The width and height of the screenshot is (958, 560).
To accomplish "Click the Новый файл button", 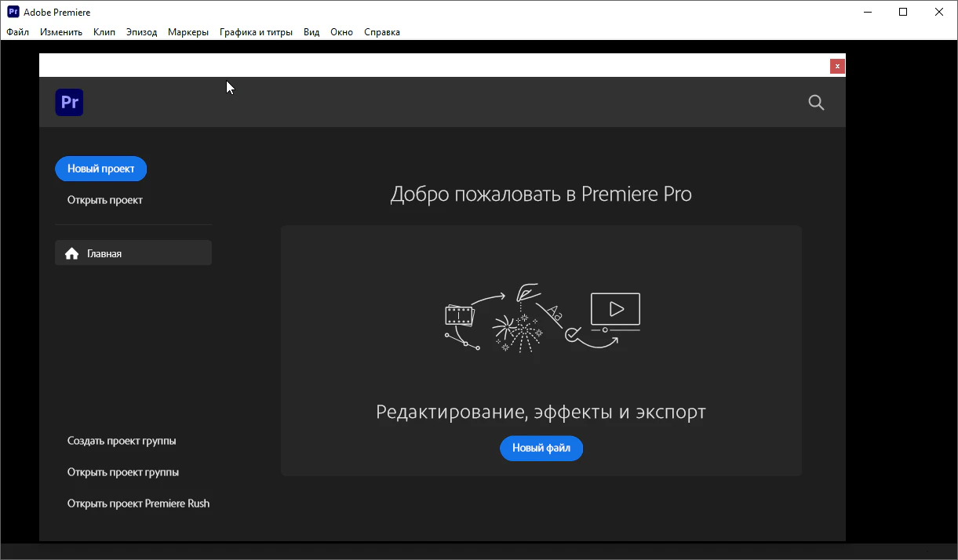I will 541,449.
